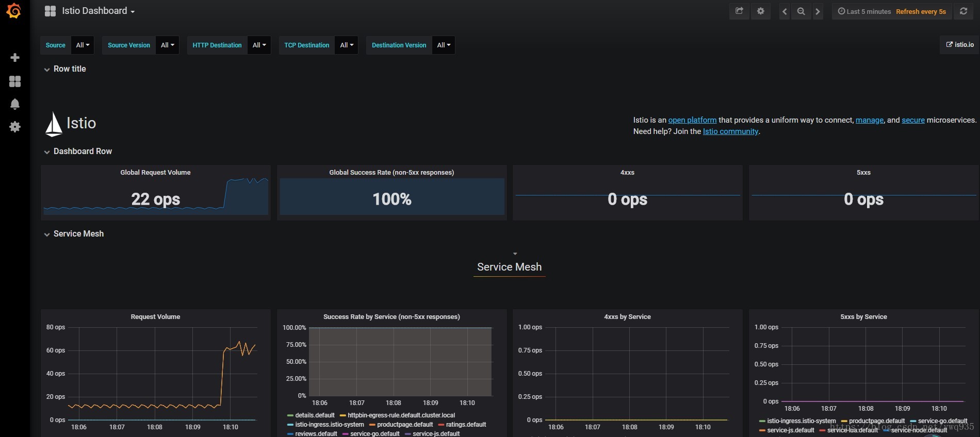This screenshot has height=437, width=980.
Task: Click the 100% success rate value
Action: [391, 199]
